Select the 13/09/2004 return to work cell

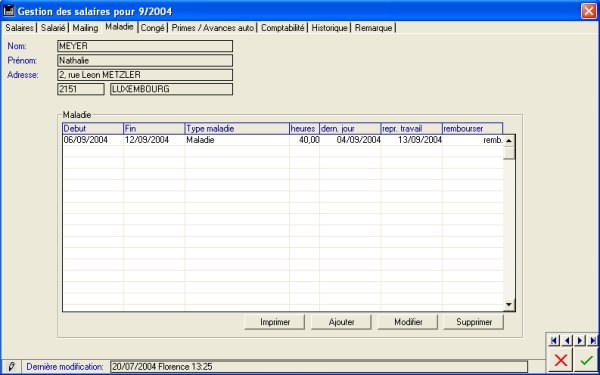point(412,140)
